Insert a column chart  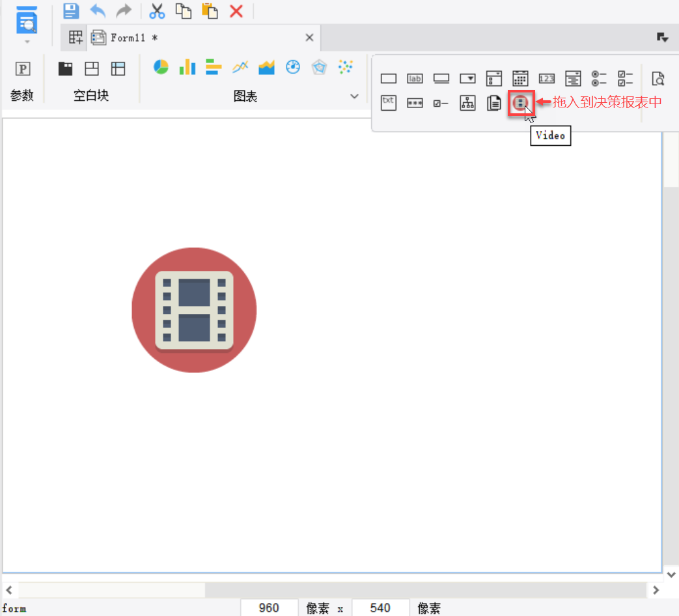pyautogui.click(x=187, y=67)
